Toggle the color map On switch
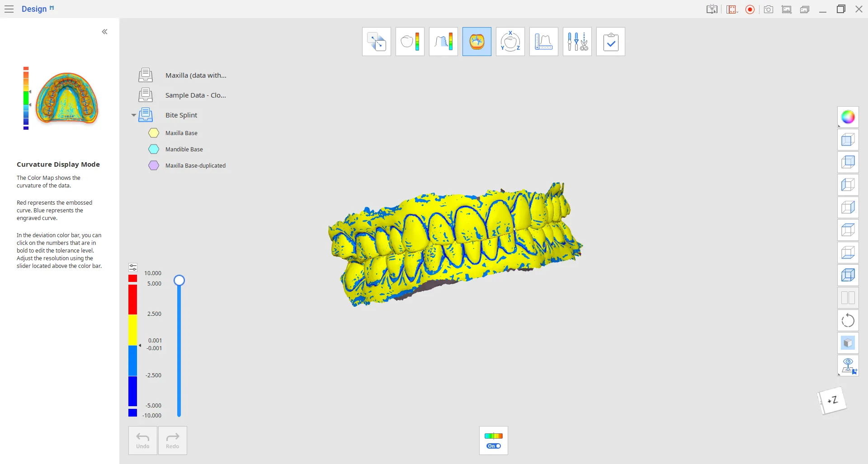Viewport: 868px width, 464px height. (494, 446)
